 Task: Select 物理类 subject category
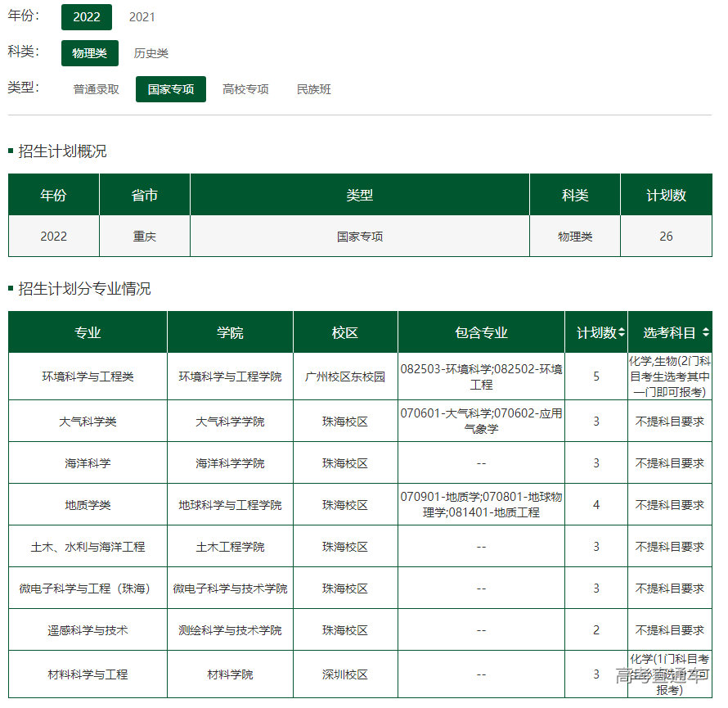pyautogui.click(x=89, y=53)
